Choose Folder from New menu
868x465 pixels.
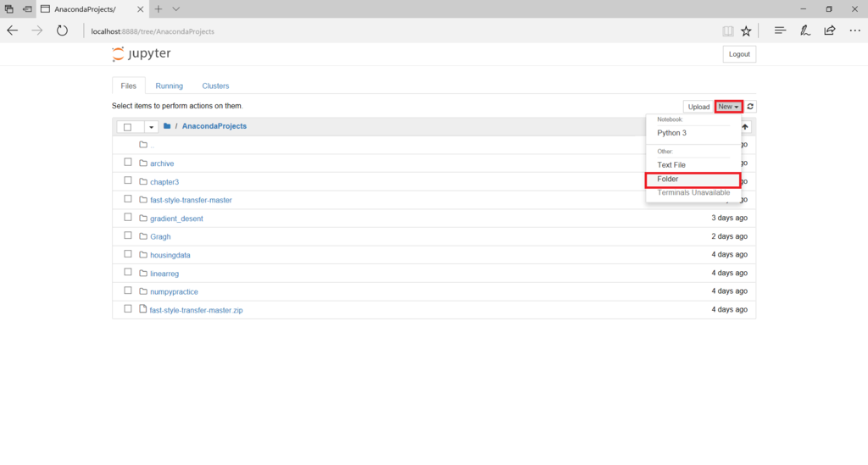pyautogui.click(x=693, y=180)
